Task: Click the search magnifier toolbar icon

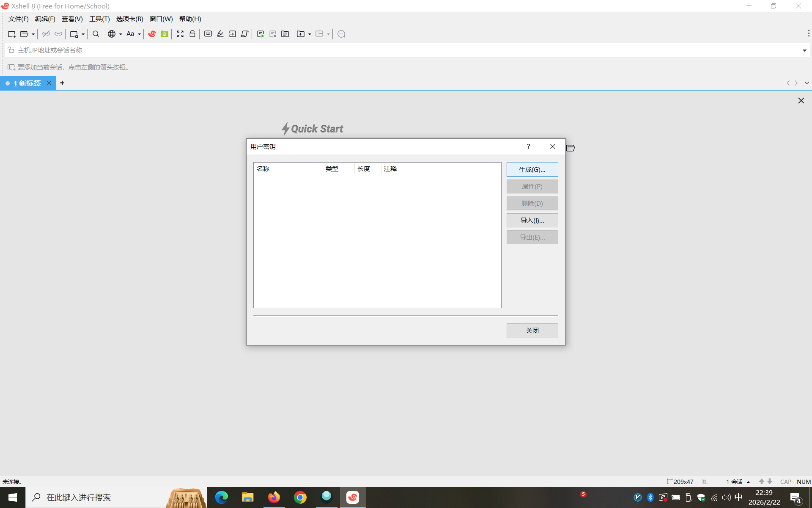Action: tap(96, 34)
